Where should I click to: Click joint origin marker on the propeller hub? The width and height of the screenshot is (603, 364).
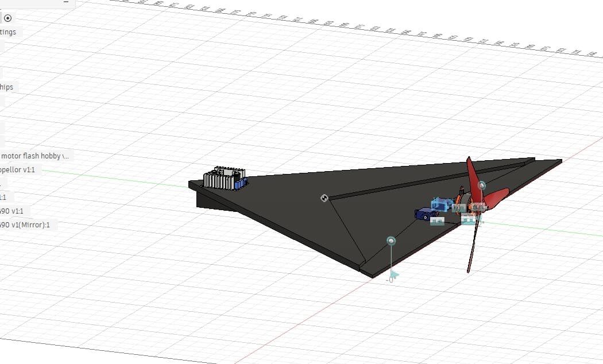tap(481, 185)
